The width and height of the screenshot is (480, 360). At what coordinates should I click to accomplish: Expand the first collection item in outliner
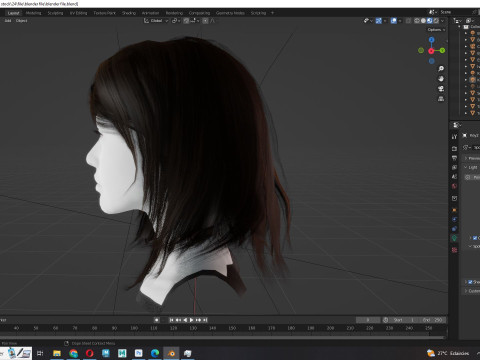pos(466,33)
